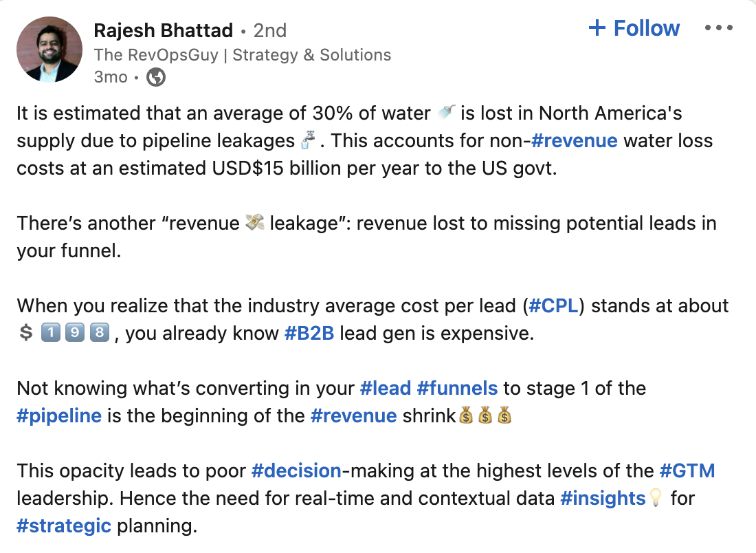Open the #insights hashtag
The image size is (756, 553).
pyautogui.click(x=603, y=498)
